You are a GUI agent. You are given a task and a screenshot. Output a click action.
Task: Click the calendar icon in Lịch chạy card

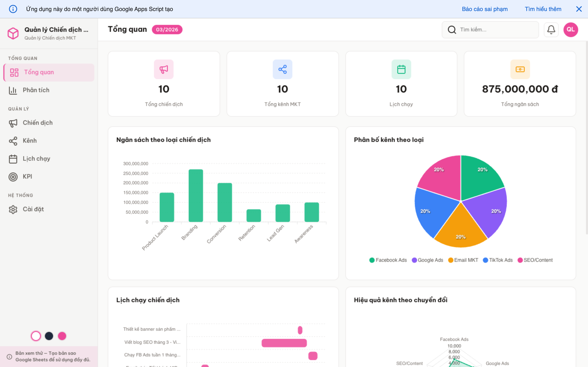[401, 69]
